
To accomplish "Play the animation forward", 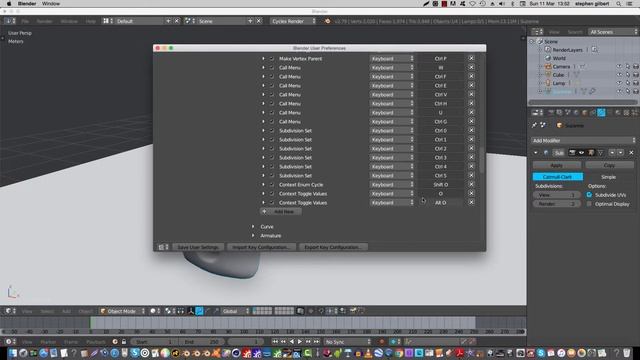I will (x=300, y=342).
